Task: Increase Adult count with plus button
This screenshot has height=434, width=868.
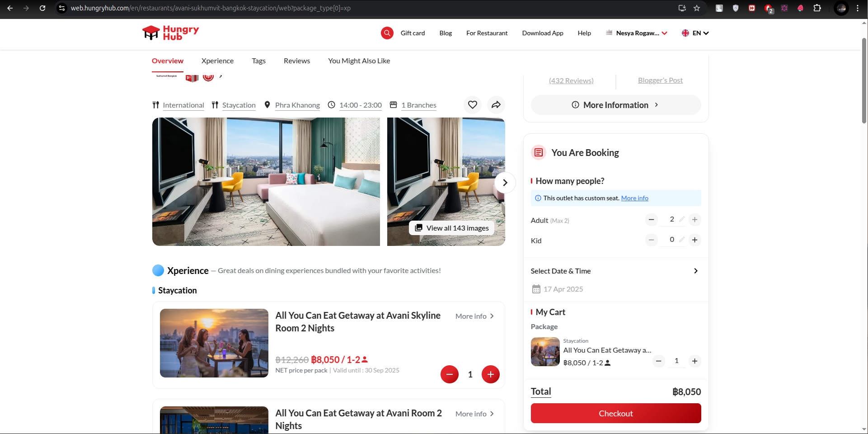Action: point(694,220)
